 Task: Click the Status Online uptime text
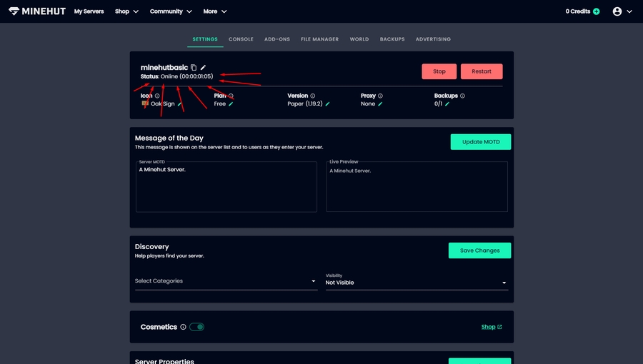coord(176,76)
